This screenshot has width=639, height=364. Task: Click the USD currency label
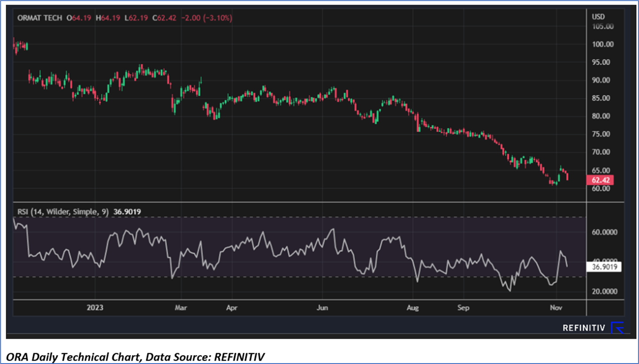pos(598,17)
